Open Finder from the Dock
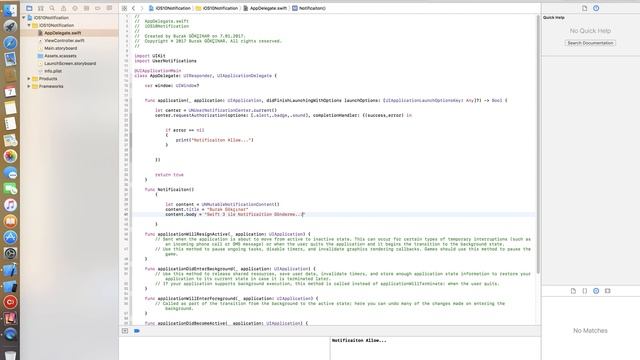Viewport: 640px width, 360px height. (10, 10)
